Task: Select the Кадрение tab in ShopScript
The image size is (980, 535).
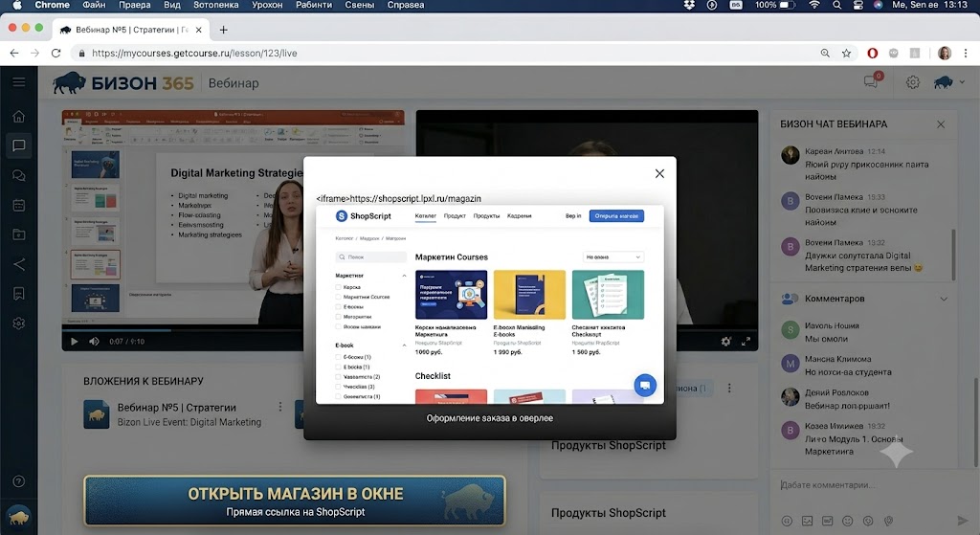Action: (520, 216)
